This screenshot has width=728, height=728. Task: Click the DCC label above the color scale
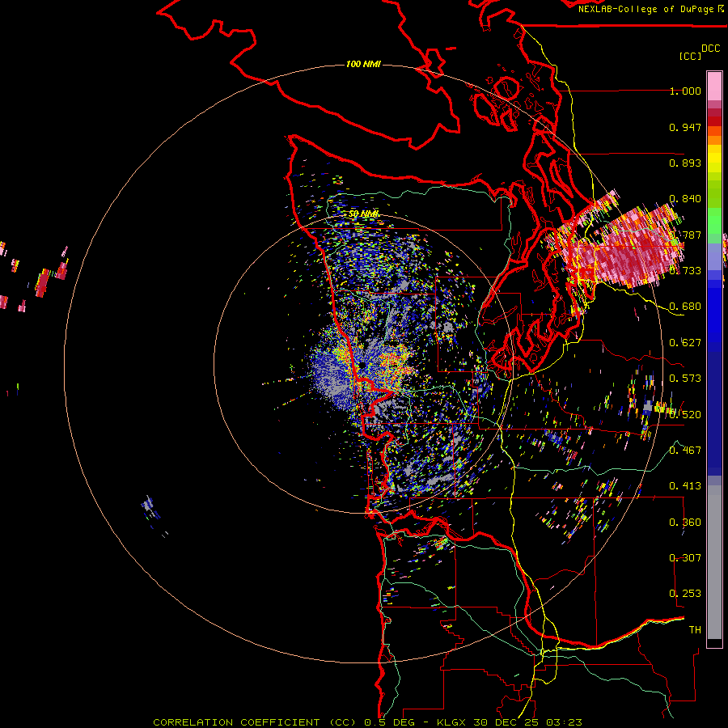[x=710, y=49]
